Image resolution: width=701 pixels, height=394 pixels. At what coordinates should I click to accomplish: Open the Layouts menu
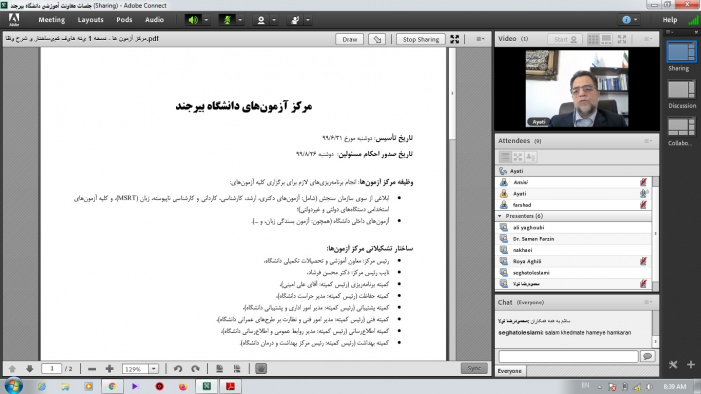(x=90, y=20)
